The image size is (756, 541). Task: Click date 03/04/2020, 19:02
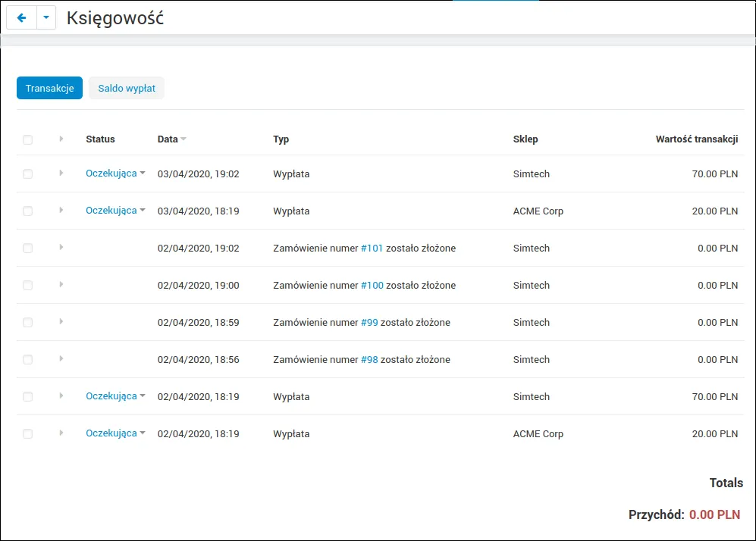[x=198, y=174]
